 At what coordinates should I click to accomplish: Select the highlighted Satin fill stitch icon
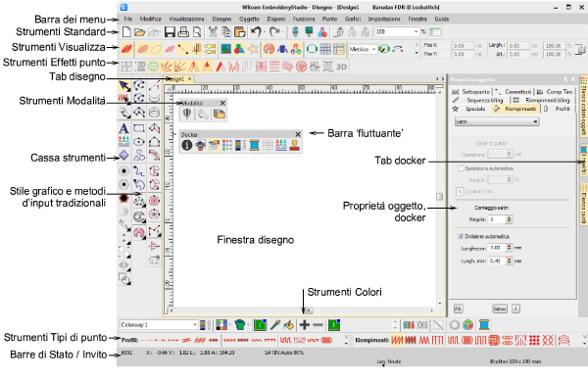point(397,340)
